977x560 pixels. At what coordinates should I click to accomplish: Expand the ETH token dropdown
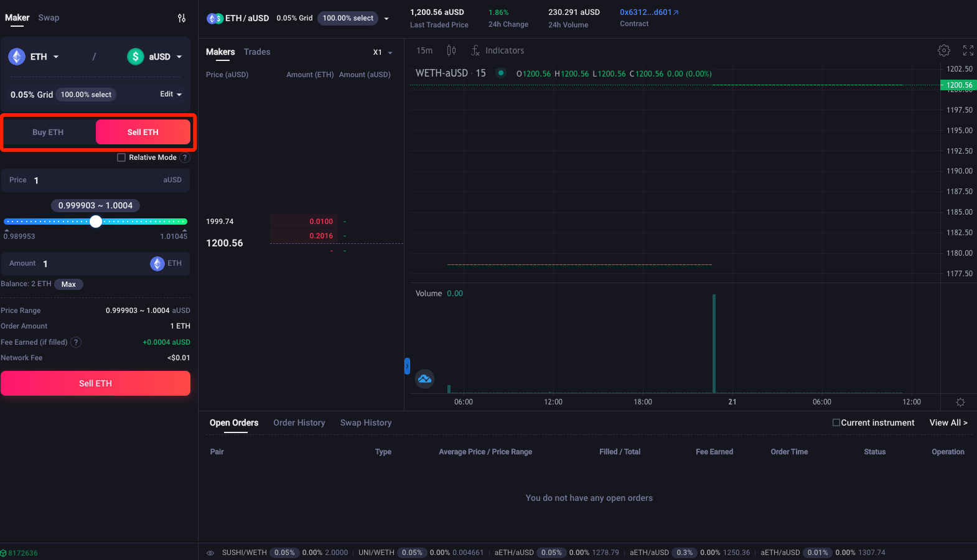point(34,57)
